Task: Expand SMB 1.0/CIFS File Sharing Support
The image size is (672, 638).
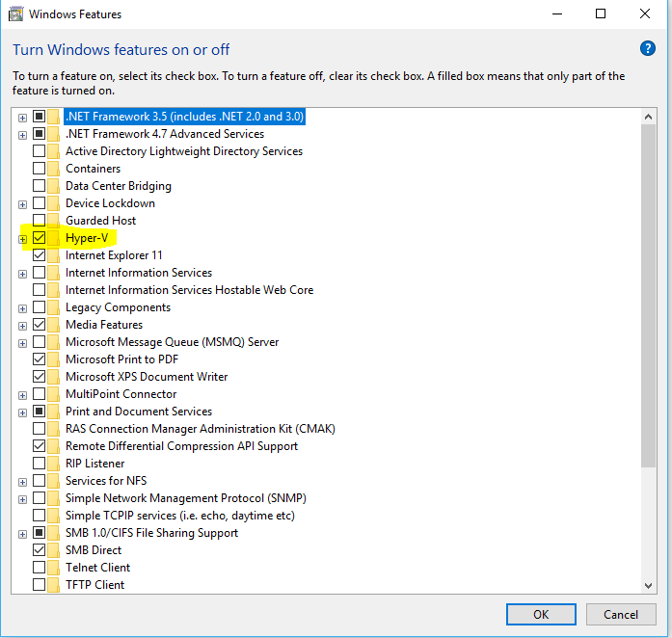Action: click(x=23, y=534)
